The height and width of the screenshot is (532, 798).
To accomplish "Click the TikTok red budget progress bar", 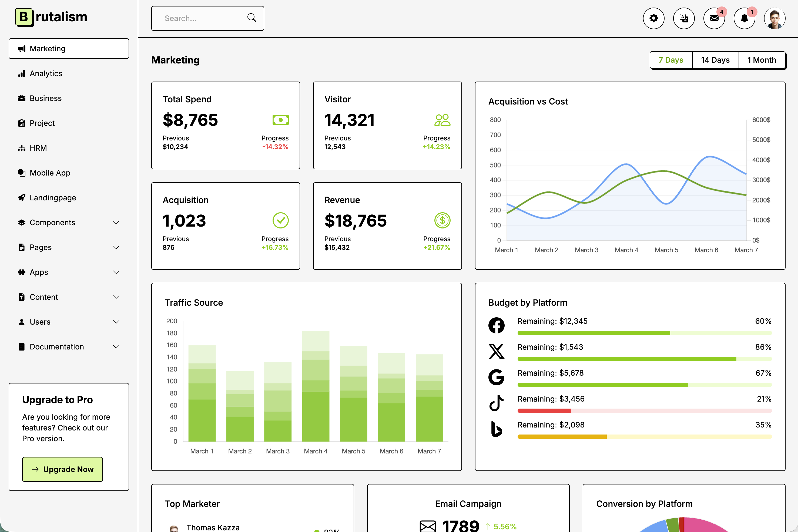I will (644, 411).
